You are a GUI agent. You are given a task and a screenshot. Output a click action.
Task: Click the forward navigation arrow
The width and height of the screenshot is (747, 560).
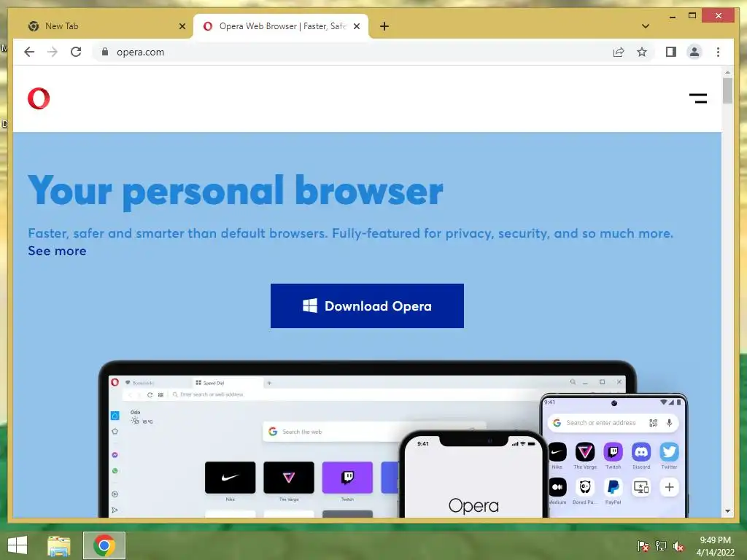(53, 52)
